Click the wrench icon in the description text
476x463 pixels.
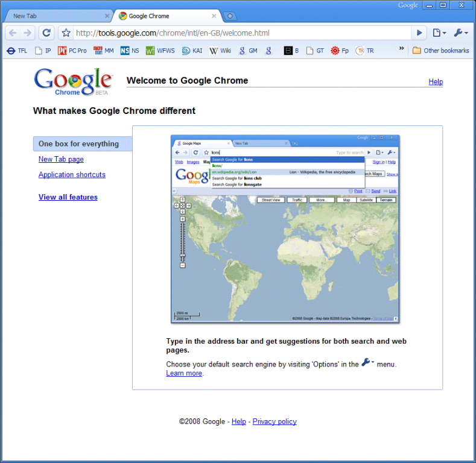pyautogui.click(x=367, y=362)
